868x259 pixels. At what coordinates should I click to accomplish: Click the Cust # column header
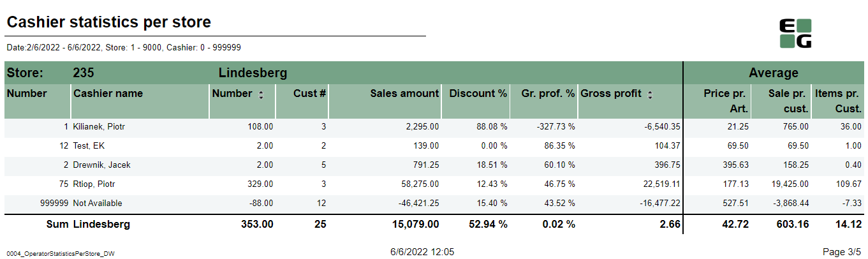[309, 94]
